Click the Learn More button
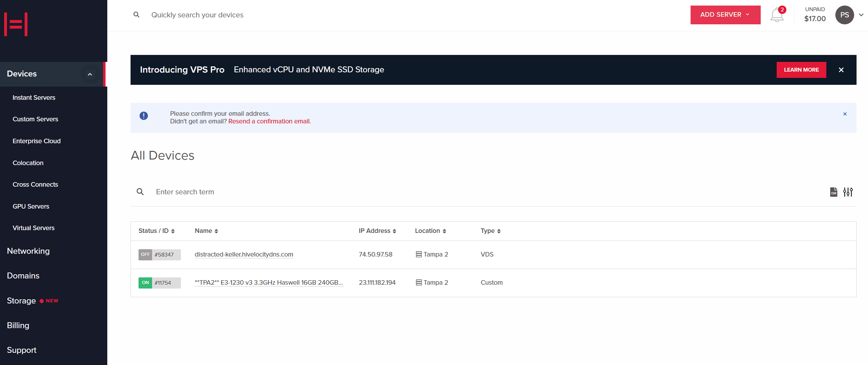868x365 pixels. 801,70
